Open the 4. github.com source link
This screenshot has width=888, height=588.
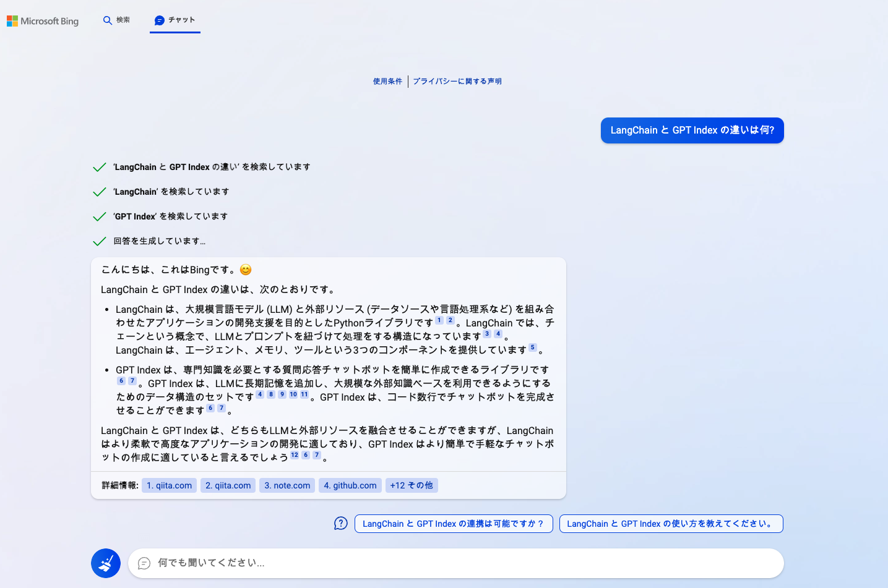[350, 485]
